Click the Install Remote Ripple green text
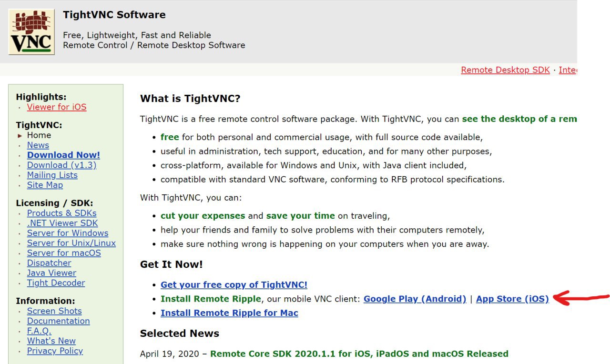 tap(211, 299)
